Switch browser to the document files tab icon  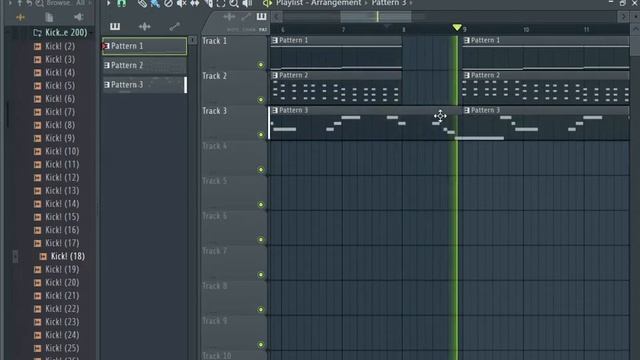click(49, 17)
